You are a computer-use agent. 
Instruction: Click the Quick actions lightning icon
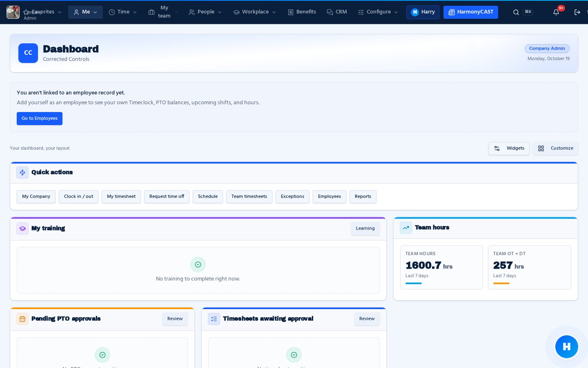(22, 173)
